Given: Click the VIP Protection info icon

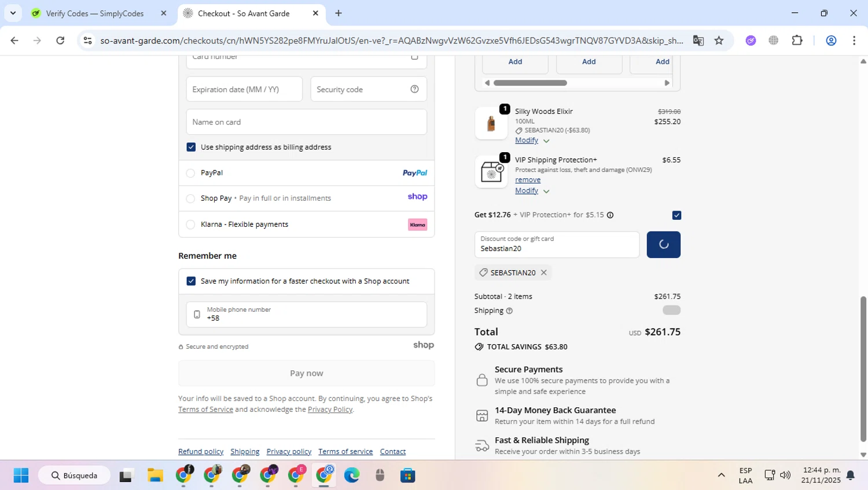Looking at the screenshot, I should (610, 215).
